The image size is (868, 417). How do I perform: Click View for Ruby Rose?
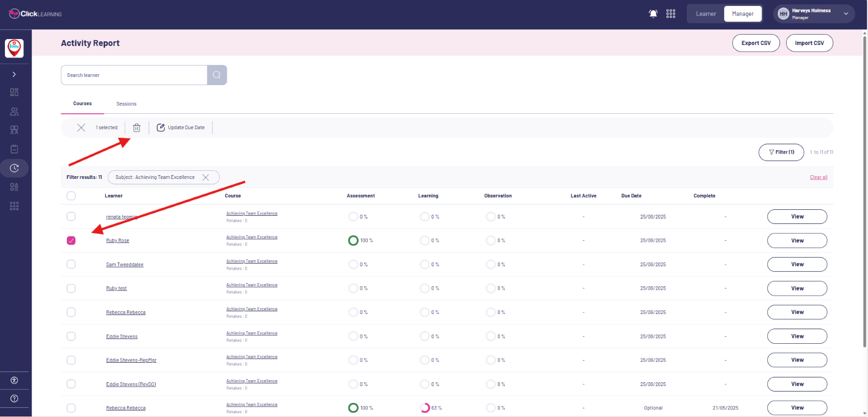pyautogui.click(x=797, y=240)
